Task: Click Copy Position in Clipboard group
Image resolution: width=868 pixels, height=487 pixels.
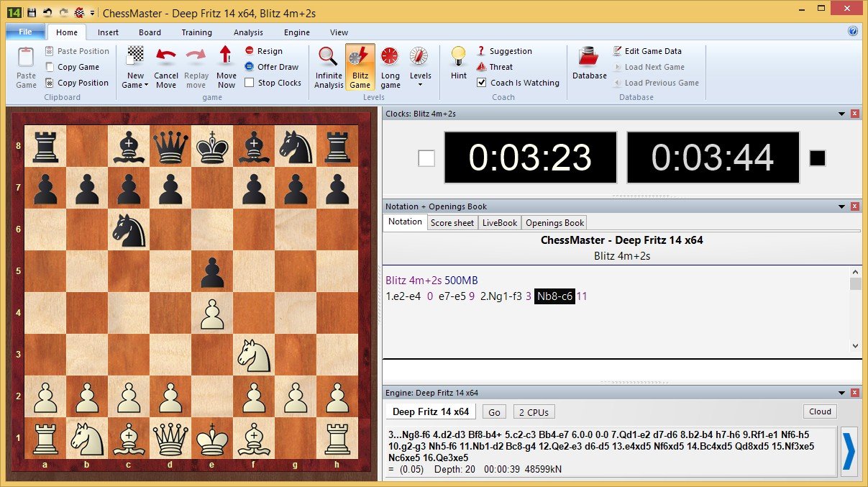Action: coord(76,83)
